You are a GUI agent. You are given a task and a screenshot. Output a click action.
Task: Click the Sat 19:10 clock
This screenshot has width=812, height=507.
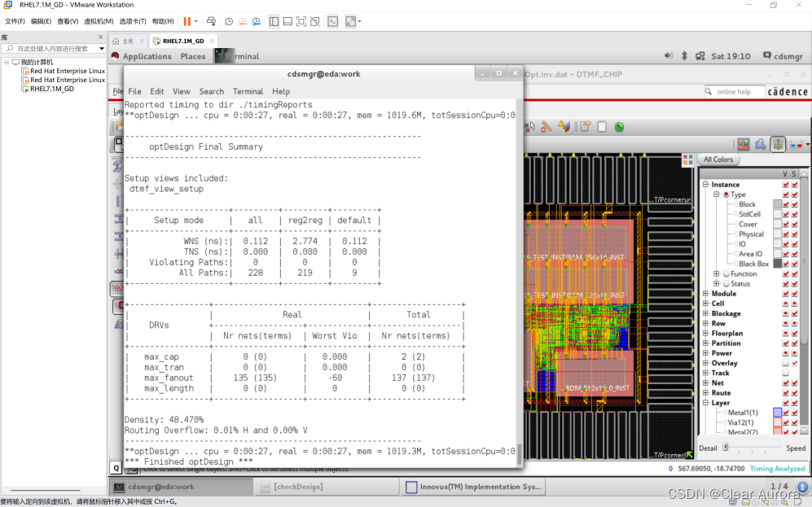731,56
